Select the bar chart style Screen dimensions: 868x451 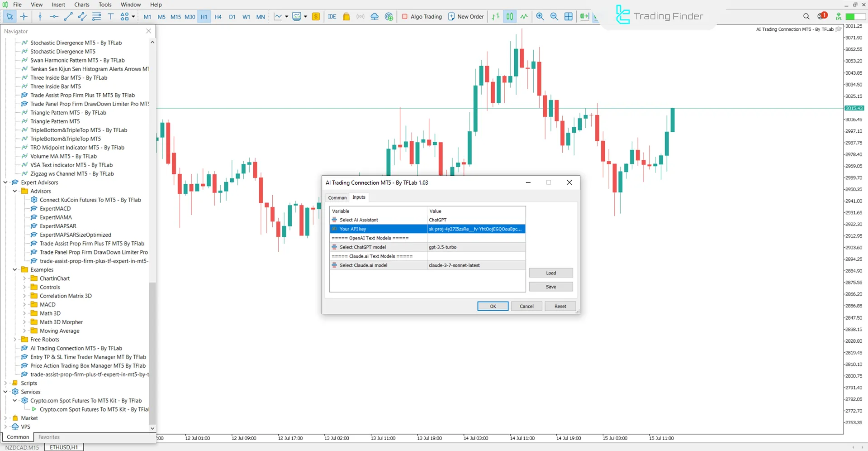[495, 16]
